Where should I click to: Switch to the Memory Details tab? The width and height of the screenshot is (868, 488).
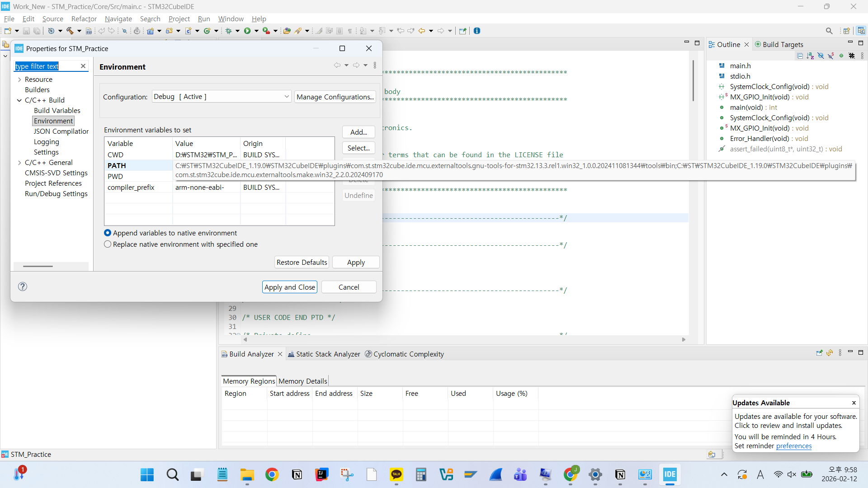click(302, 381)
